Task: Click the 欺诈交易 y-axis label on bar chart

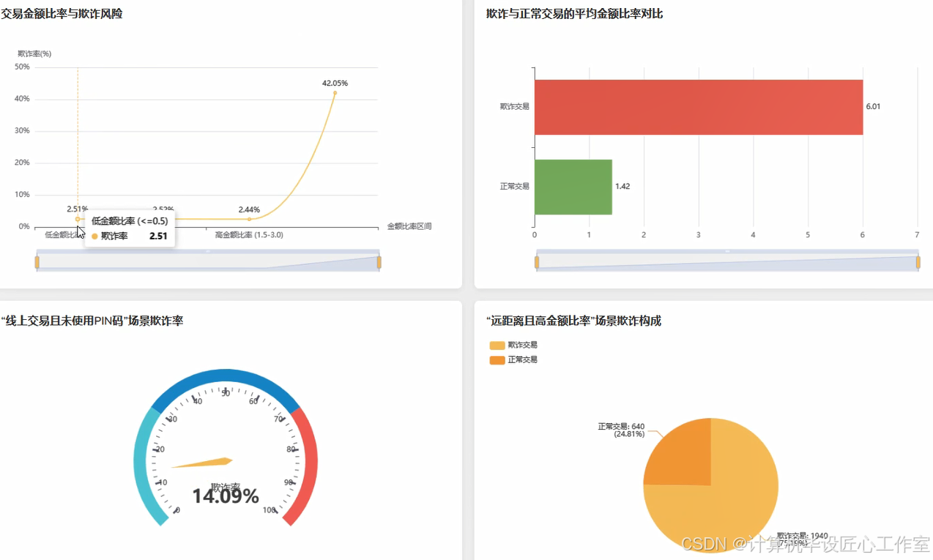Action: 514,106
